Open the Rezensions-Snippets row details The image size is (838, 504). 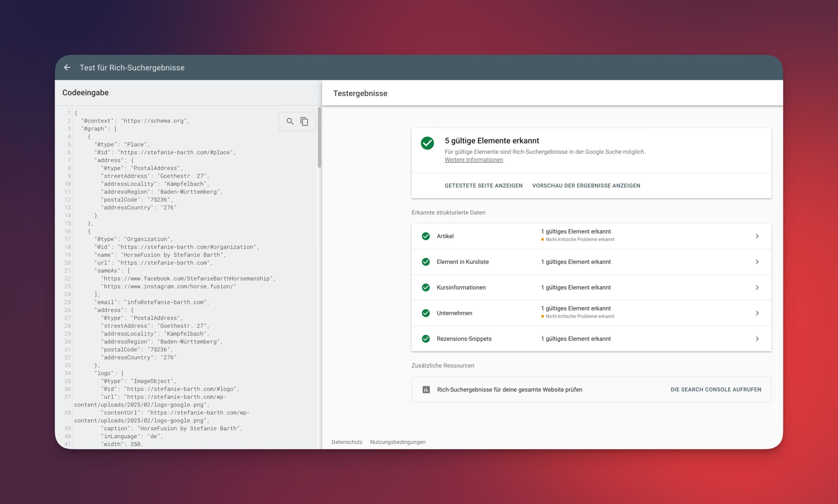(x=592, y=339)
